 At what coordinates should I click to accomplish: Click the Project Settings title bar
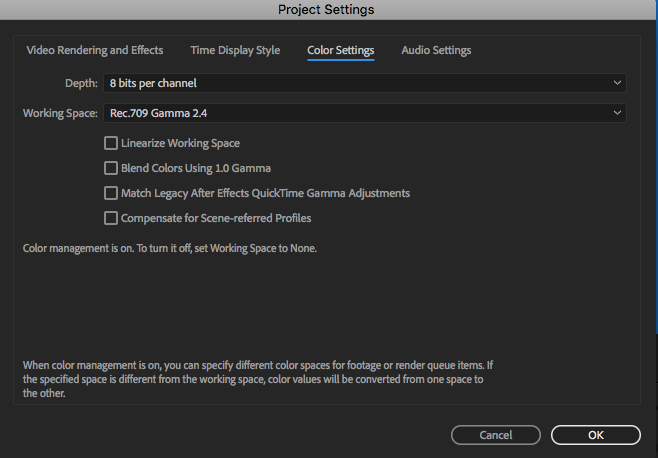tap(328, 10)
